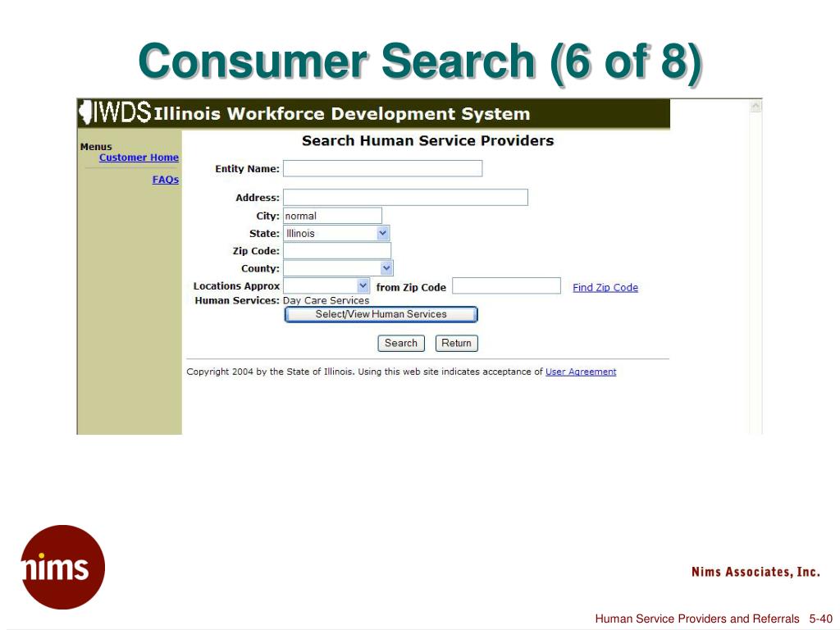Open the Locations Approx dropdown

(326, 285)
